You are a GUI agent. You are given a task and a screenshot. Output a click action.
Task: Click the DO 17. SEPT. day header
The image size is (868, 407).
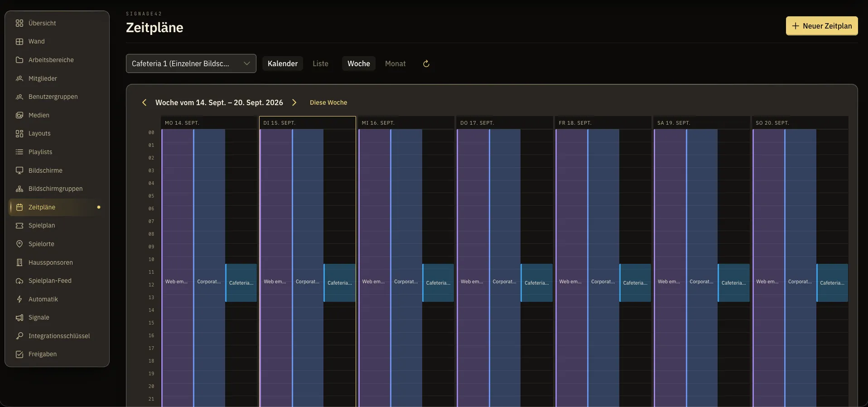pyautogui.click(x=505, y=123)
